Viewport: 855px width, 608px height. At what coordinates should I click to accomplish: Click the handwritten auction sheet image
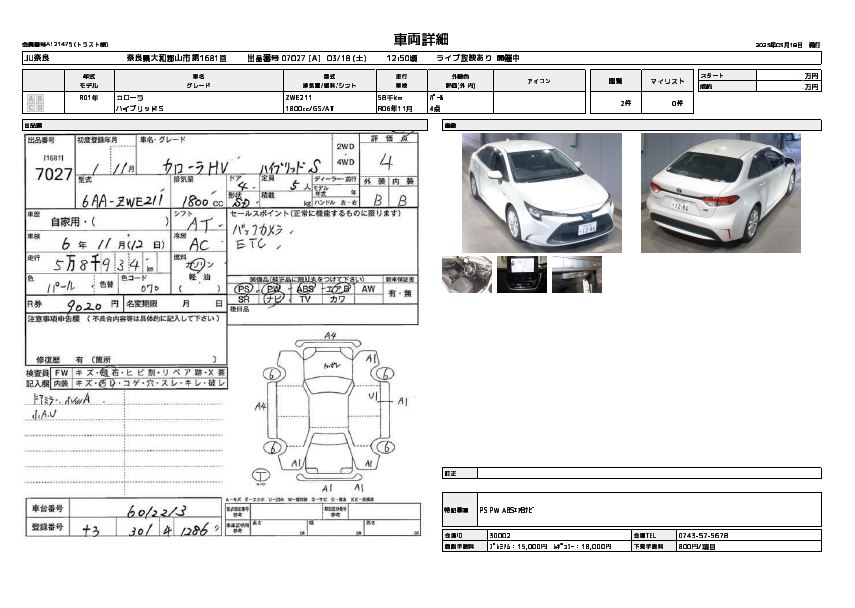[x=223, y=335]
